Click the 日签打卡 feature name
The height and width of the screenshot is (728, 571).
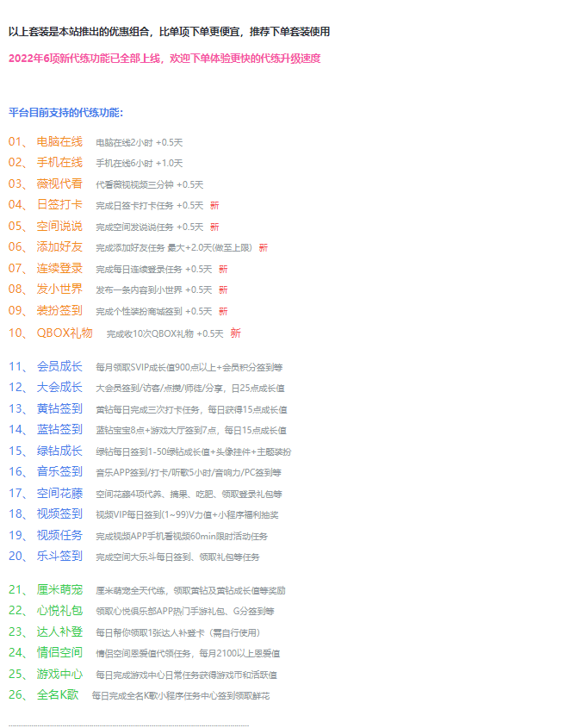pyautogui.click(x=59, y=205)
